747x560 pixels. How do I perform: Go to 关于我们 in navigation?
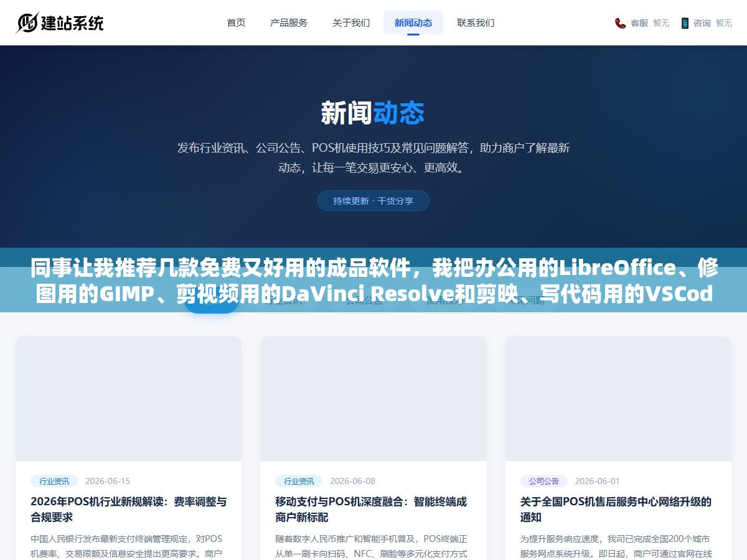click(x=351, y=22)
